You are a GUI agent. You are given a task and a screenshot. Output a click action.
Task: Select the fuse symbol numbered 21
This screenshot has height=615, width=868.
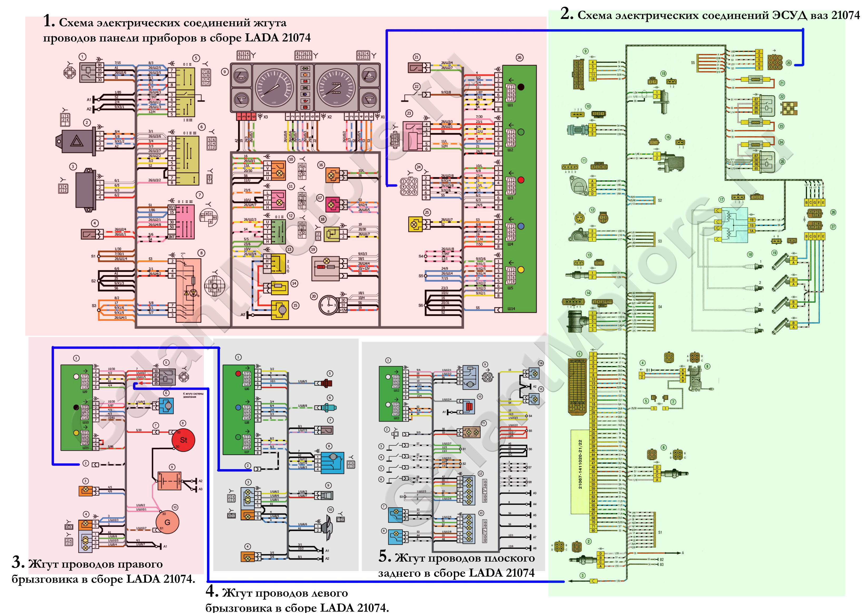(x=756, y=80)
